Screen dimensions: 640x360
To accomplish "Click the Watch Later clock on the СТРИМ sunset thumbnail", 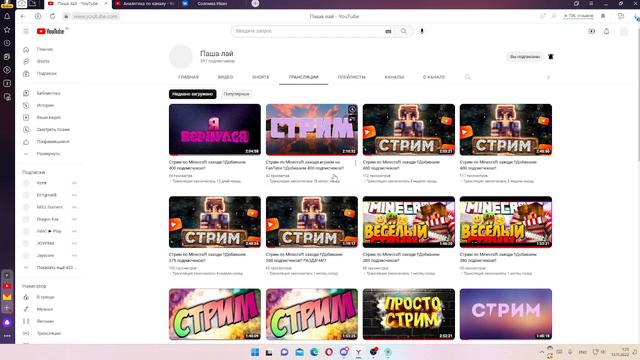I will coord(352,109).
